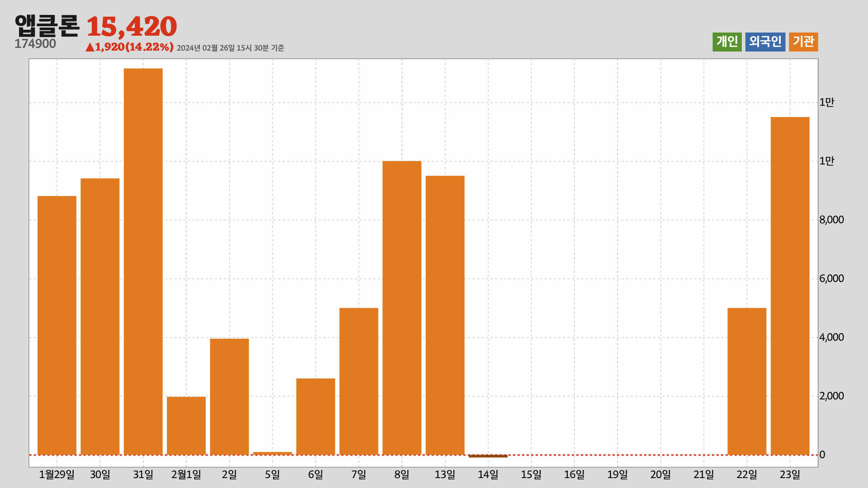Click the 22일 bar
This screenshot has width=868, height=488.
click(x=747, y=381)
